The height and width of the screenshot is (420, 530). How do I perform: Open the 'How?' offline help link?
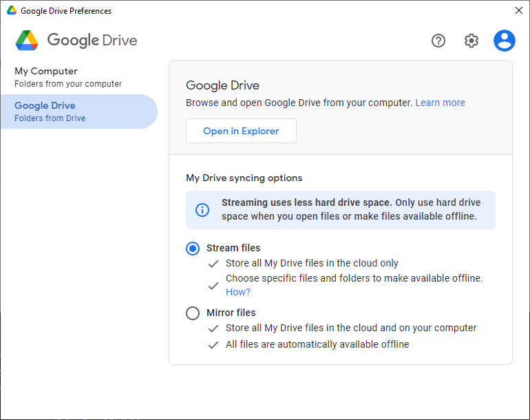(238, 292)
